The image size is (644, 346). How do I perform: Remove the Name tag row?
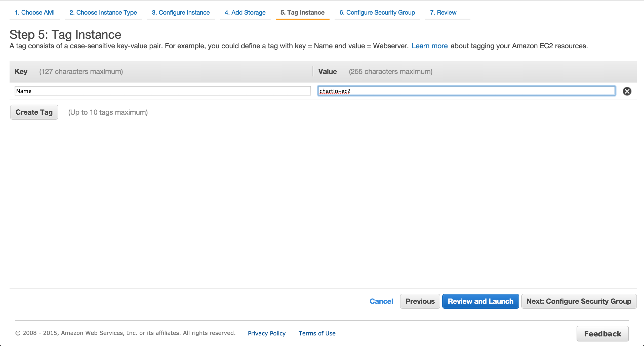click(627, 91)
